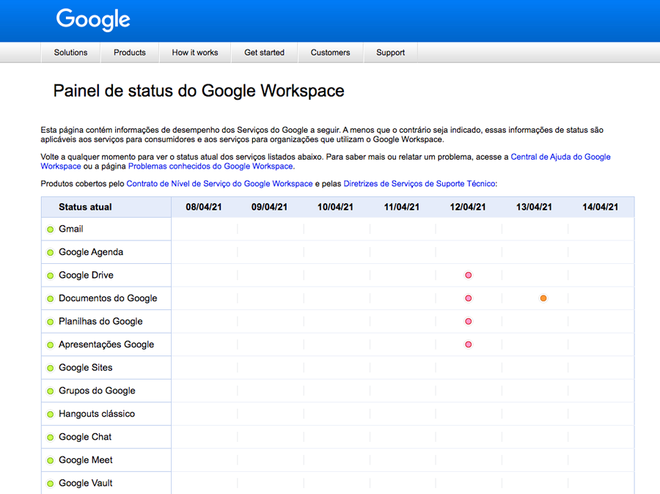Click the Documentos do Google service name
Viewport: 660px width, 494px height.
click(108, 298)
